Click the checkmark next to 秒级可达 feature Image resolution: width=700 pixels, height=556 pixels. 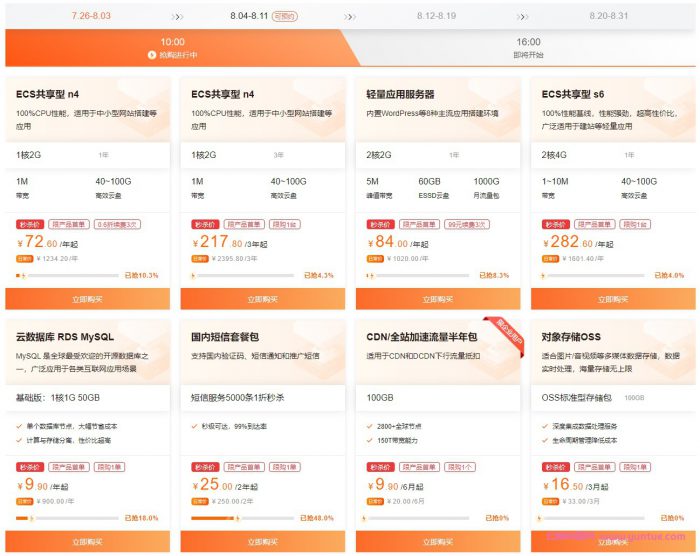pyautogui.click(x=194, y=426)
